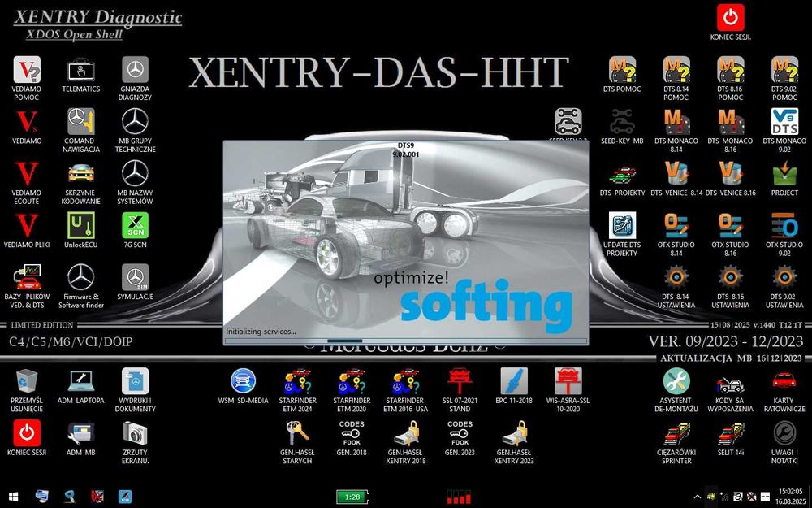Launch DTS MONACO 8.14

pyautogui.click(x=676, y=121)
